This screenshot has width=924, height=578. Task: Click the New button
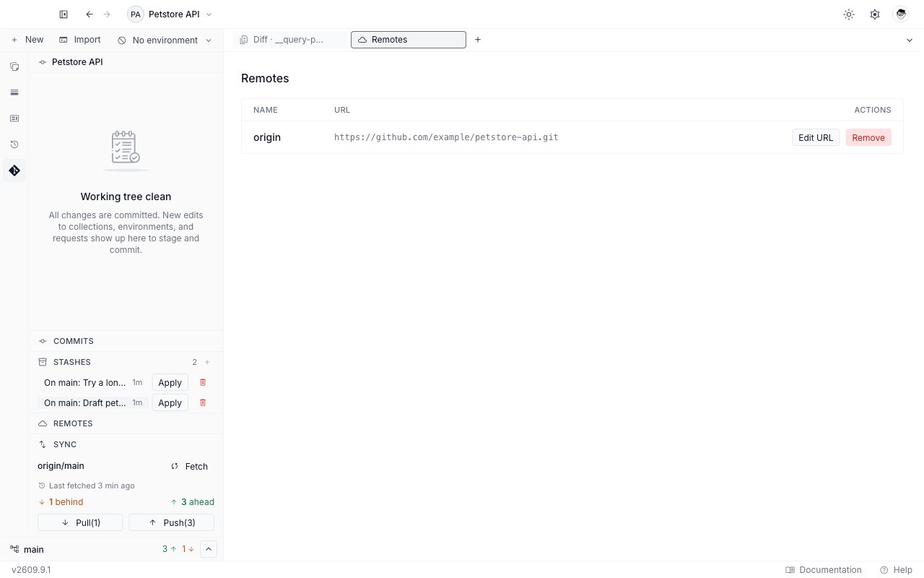click(x=27, y=40)
